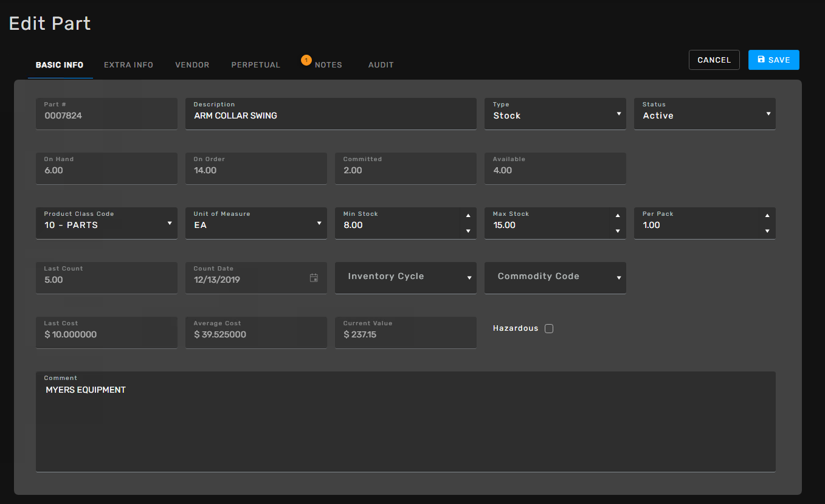825x504 pixels.
Task: Click into the Description text field
Action: point(330,116)
